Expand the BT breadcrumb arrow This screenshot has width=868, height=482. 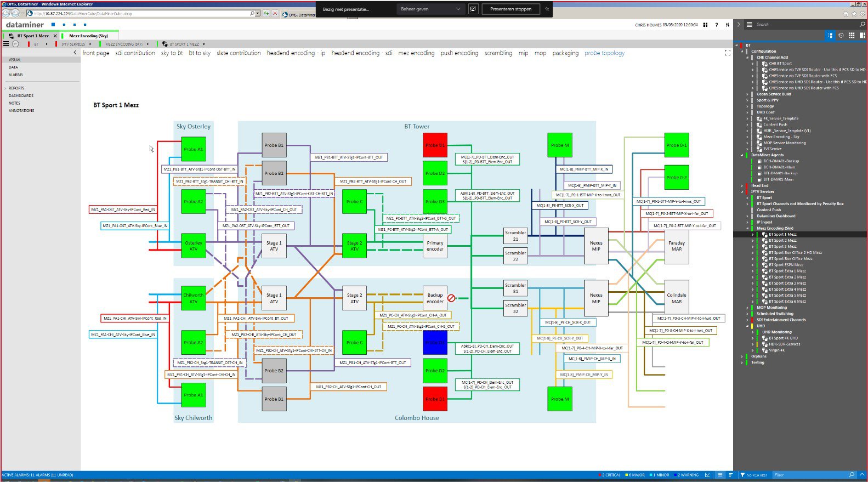tap(47, 44)
